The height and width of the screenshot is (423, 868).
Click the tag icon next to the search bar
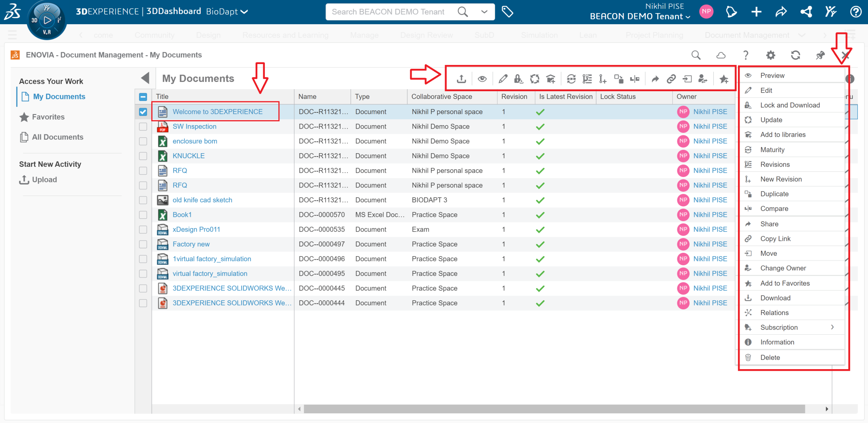[507, 12]
